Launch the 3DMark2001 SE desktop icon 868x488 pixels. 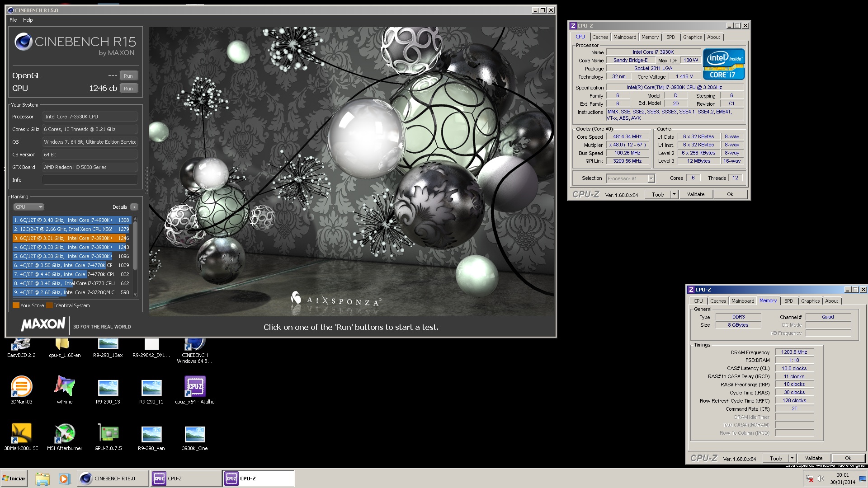click(21, 437)
